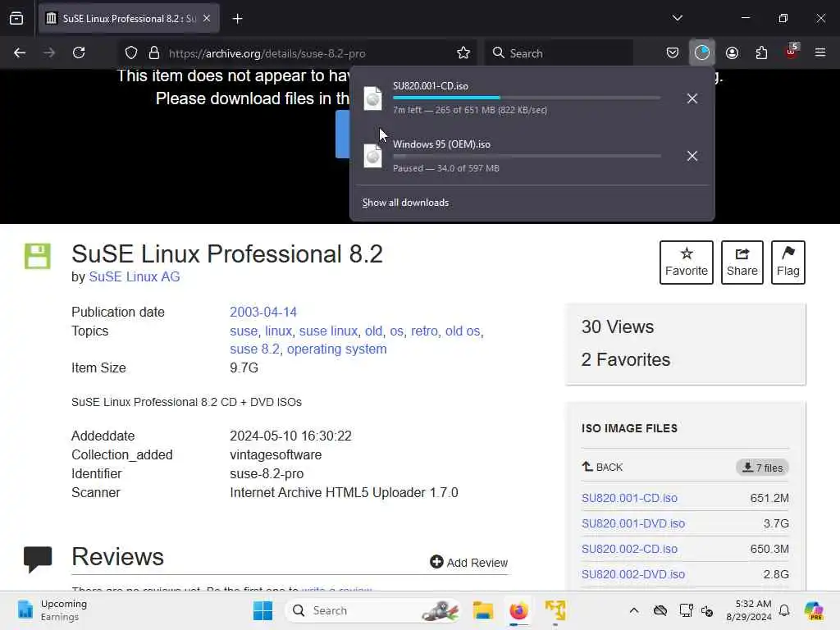840x630 pixels.
Task: Open Firefox account menu
Action: [x=732, y=52]
